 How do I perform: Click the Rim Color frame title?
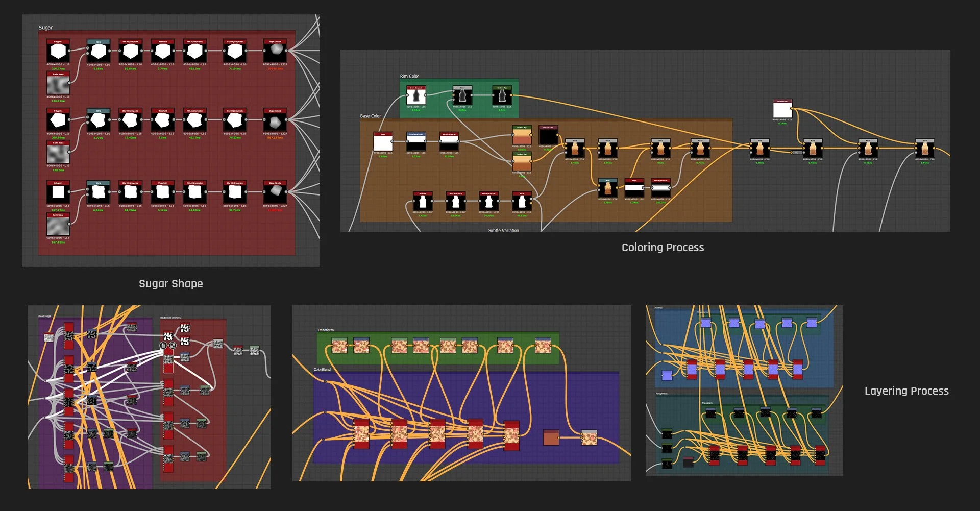coord(409,76)
